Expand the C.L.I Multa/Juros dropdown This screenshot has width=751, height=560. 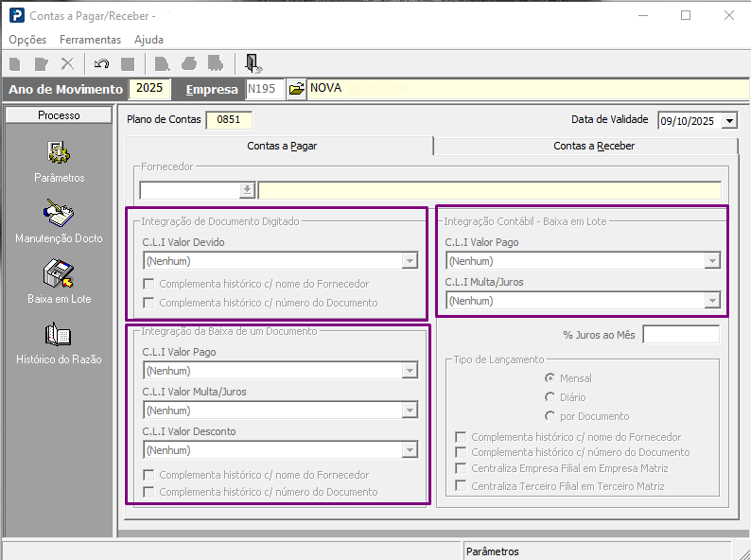711,301
